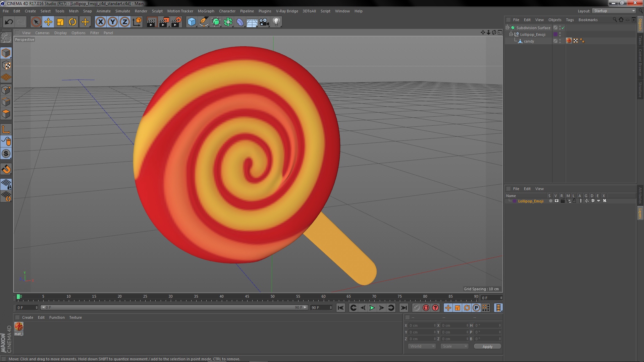Image resolution: width=644 pixels, height=362 pixels.
Task: Open the Scale mode dropdown
Action: (x=454, y=346)
